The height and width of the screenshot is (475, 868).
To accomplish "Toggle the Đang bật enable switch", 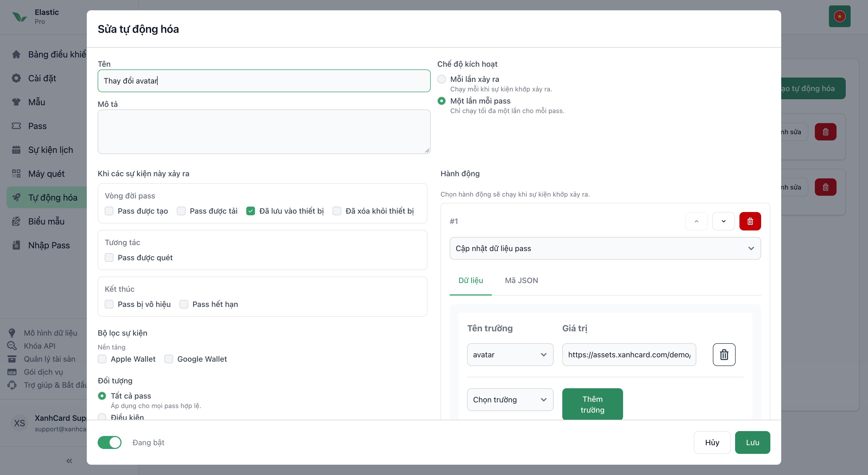I will click(110, 442).
